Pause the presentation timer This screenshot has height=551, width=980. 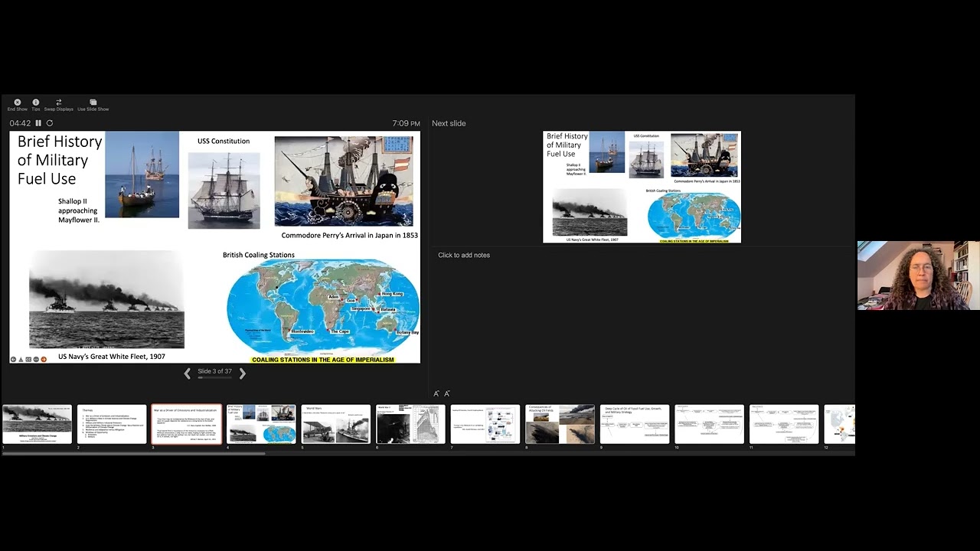pos(38,123)
